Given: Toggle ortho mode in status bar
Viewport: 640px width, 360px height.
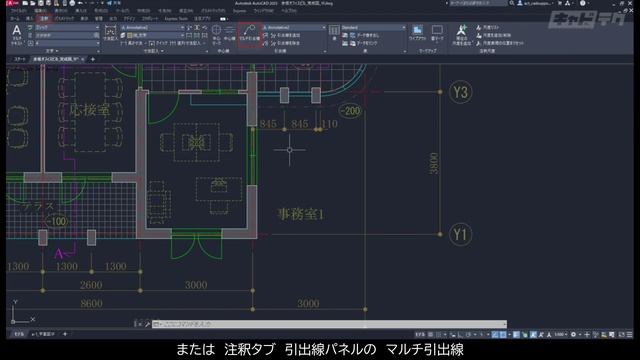Looking at the screenshot, I should (x=460, y=334).
